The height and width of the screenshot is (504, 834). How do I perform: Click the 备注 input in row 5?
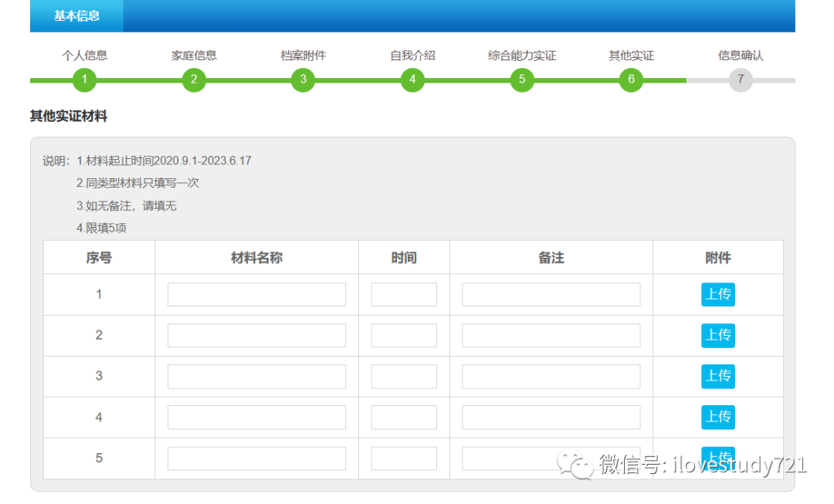[x=550, y=458]
